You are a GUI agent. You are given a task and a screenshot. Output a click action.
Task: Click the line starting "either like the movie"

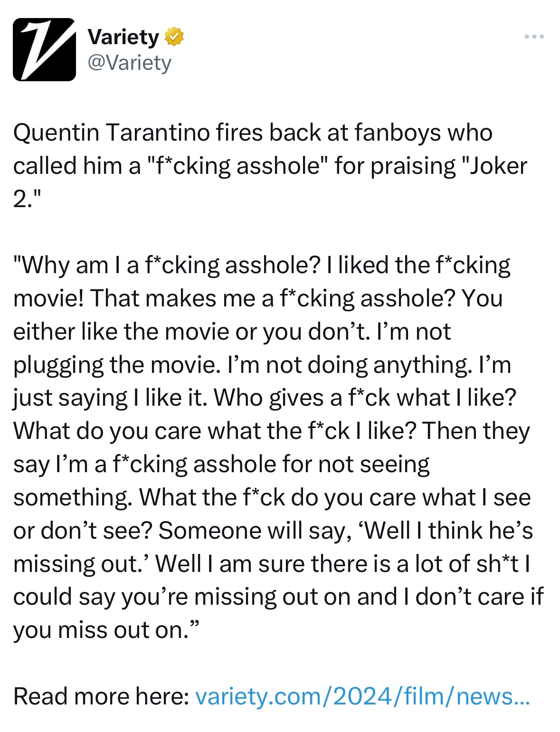click(232, 332)
